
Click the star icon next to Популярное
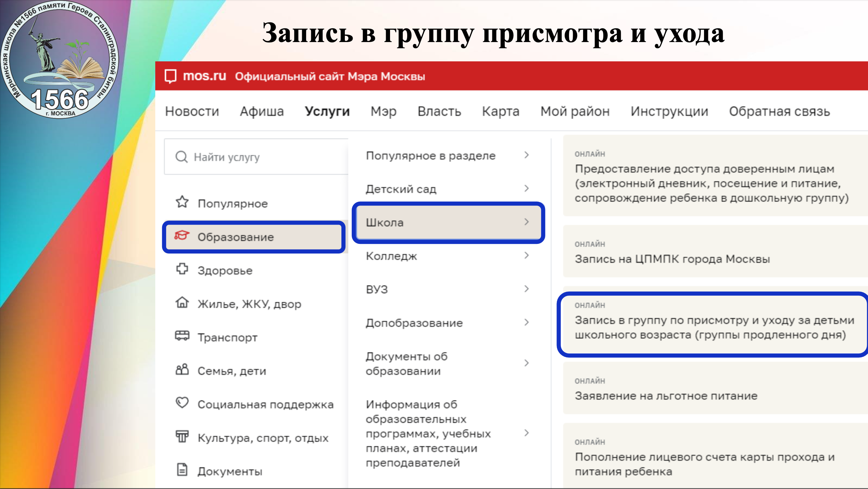(x=182, y=202)
